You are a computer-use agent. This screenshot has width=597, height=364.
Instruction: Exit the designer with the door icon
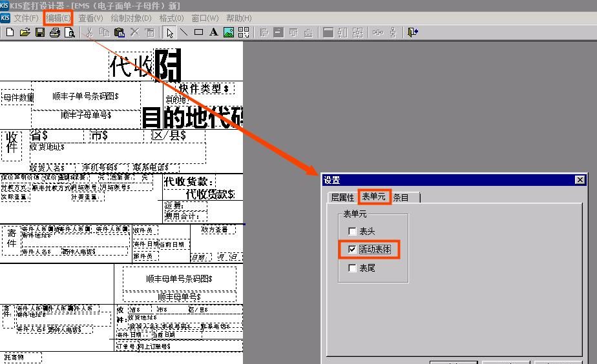click(413, 32)
